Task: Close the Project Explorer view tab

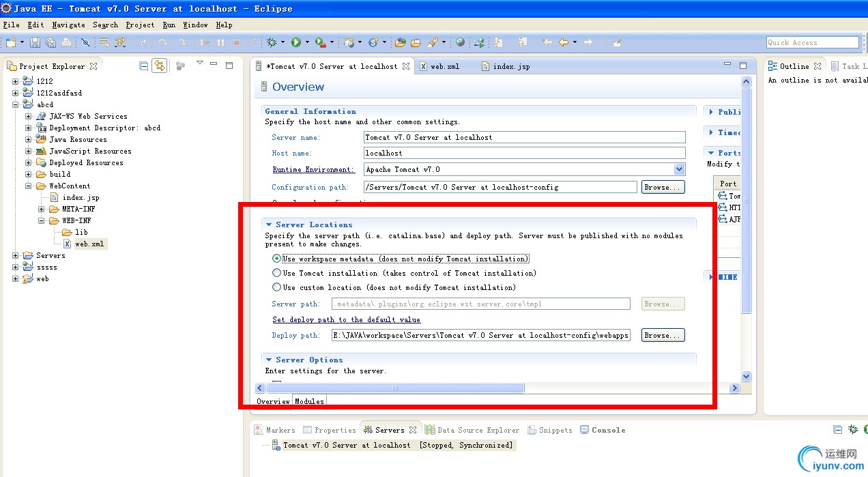Action: tap(93, 66)
